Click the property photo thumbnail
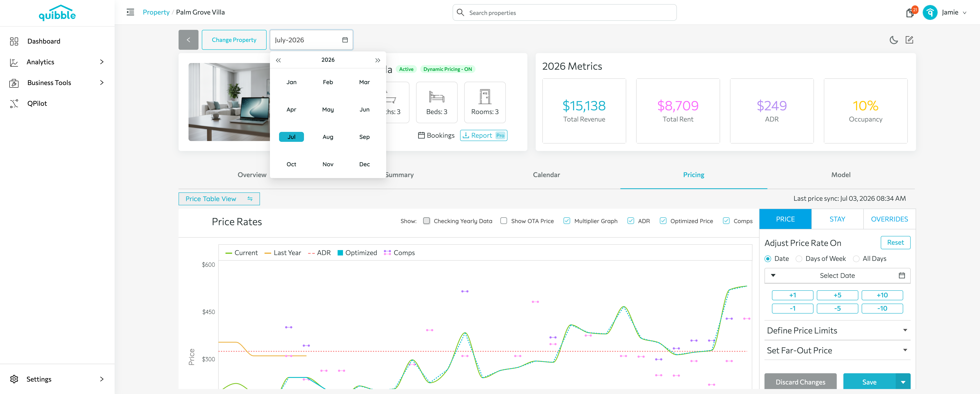Screen dimensions: 980x394 click(229, 102)
